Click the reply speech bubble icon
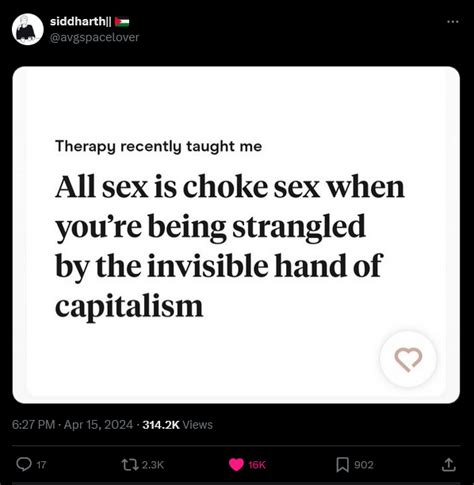The width and height of the screenshot is (474, 485). [24, 464]
